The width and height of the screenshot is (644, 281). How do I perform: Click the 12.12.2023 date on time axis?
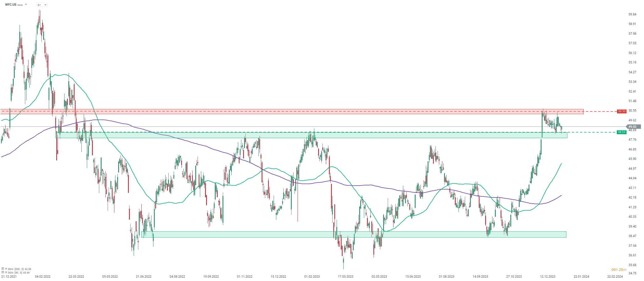pos(548,277)
